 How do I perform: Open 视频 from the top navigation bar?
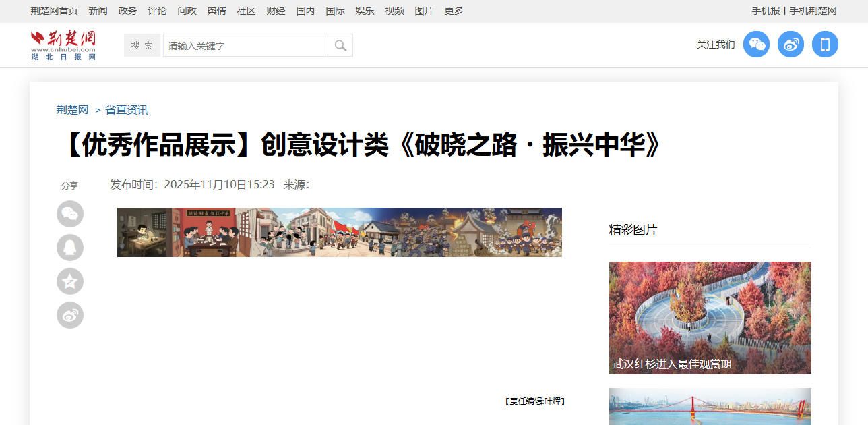[394, 11]
